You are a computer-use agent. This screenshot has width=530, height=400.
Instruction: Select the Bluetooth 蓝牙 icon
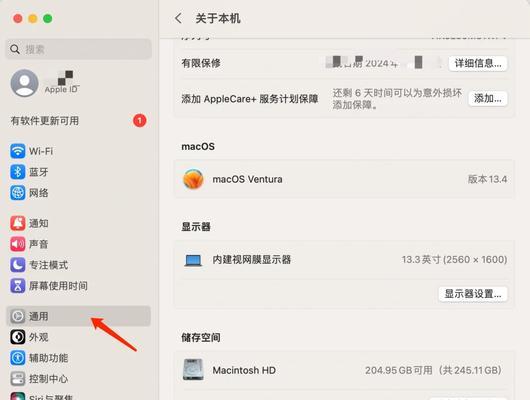pos(18,172)
